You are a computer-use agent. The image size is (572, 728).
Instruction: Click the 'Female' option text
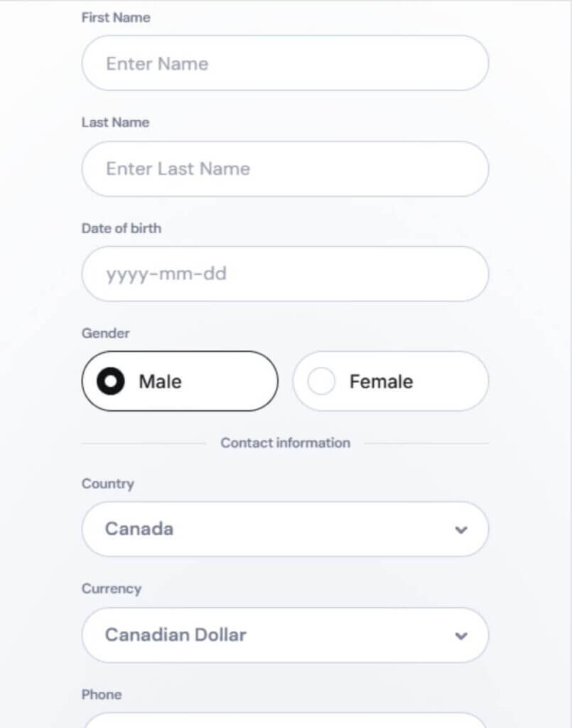(381, 382)
